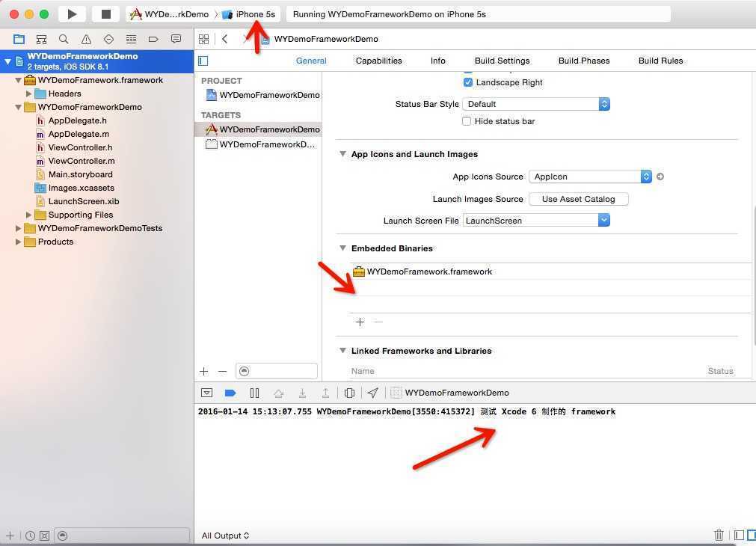756x546 pixels.
Task: Toggle the breakpoints activation icon
Action: (x=230, y=393)
